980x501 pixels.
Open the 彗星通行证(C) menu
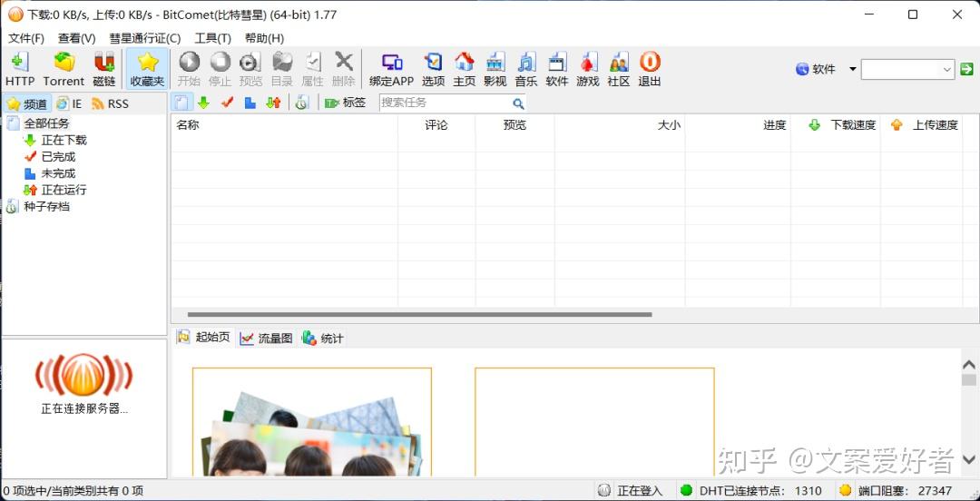[x=145, y=38]
